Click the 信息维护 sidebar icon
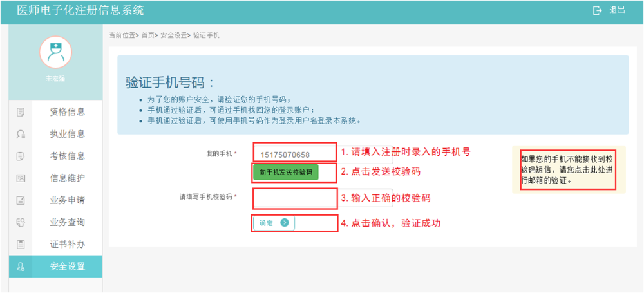Screen dimensions: 644x293 (x=21, y=178)
